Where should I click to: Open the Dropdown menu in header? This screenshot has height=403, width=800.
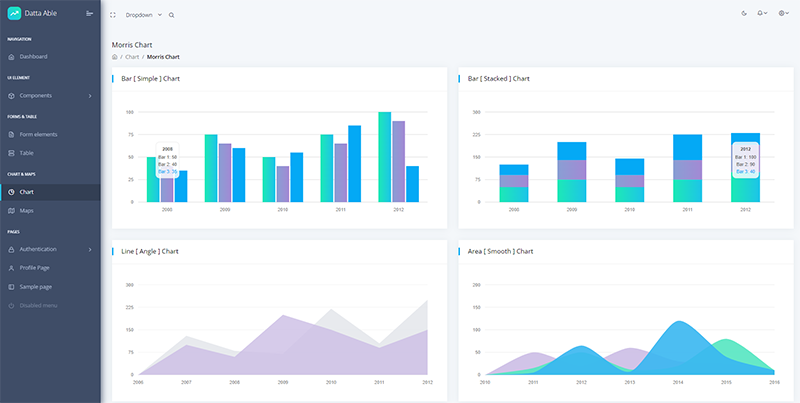tap(143, 15)
